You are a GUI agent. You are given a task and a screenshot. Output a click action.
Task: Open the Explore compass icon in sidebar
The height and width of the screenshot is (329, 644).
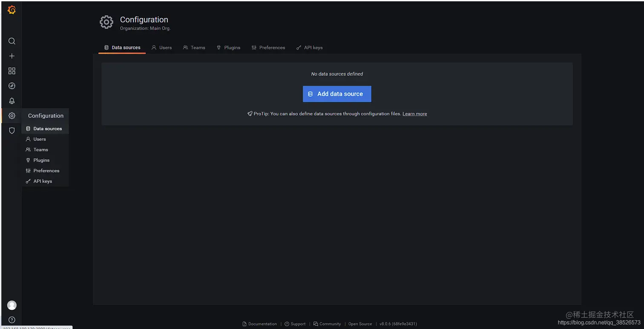pos(12,86)
